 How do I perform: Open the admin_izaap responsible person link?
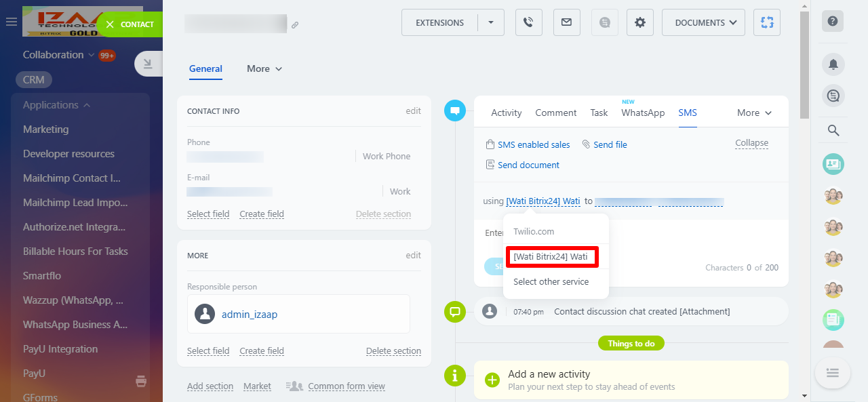point(250,314)
